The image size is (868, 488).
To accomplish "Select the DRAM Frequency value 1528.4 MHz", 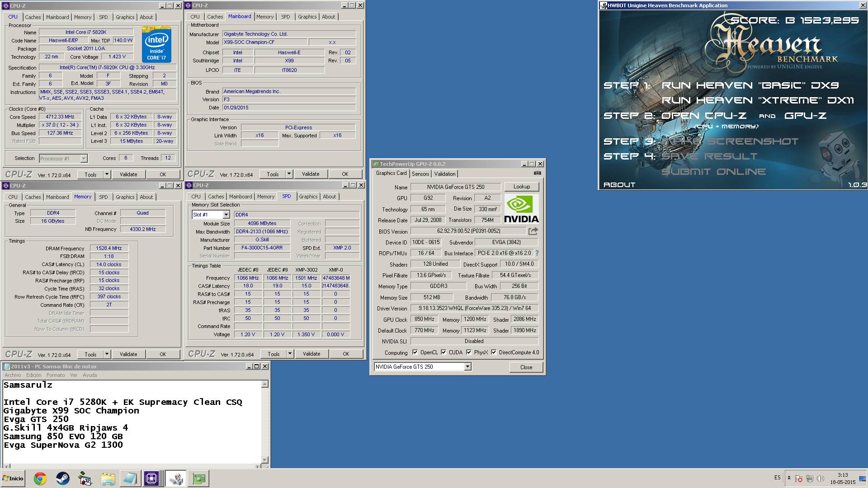I will (x=109, y=249).
